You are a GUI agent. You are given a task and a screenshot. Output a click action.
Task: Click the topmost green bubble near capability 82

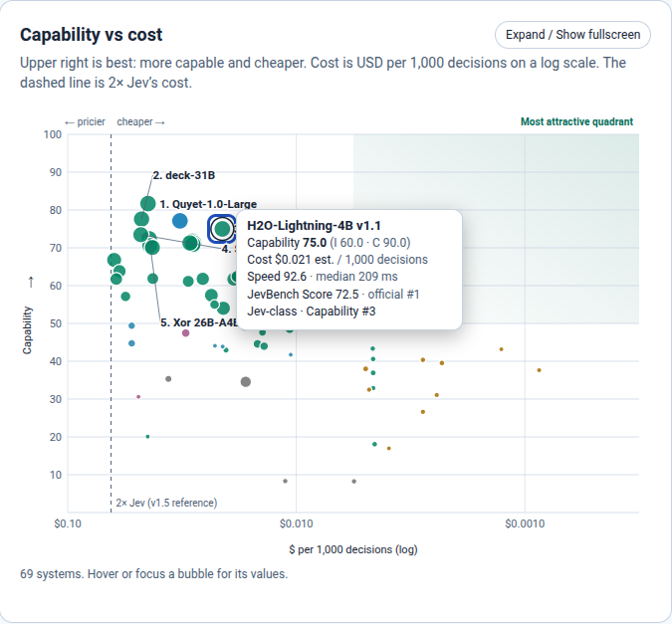coord(148,204)
